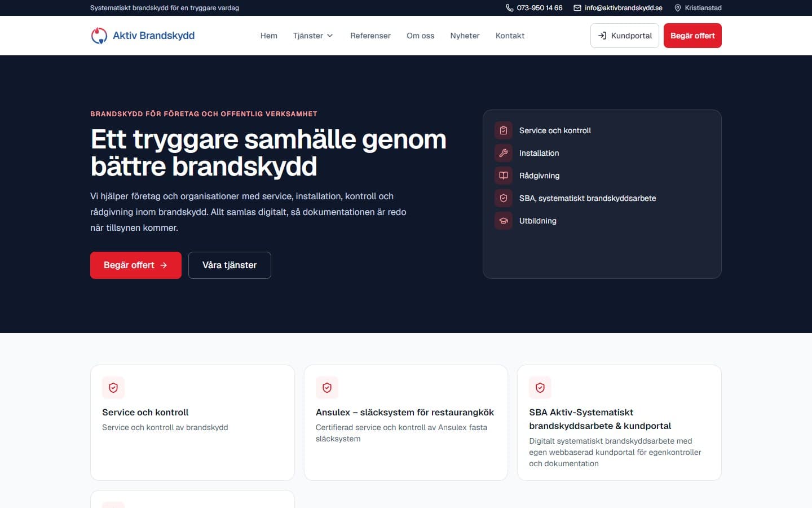Click the clipboard icon beside Service och kontroll
This screenshot has height=508, width=812.
504,130
